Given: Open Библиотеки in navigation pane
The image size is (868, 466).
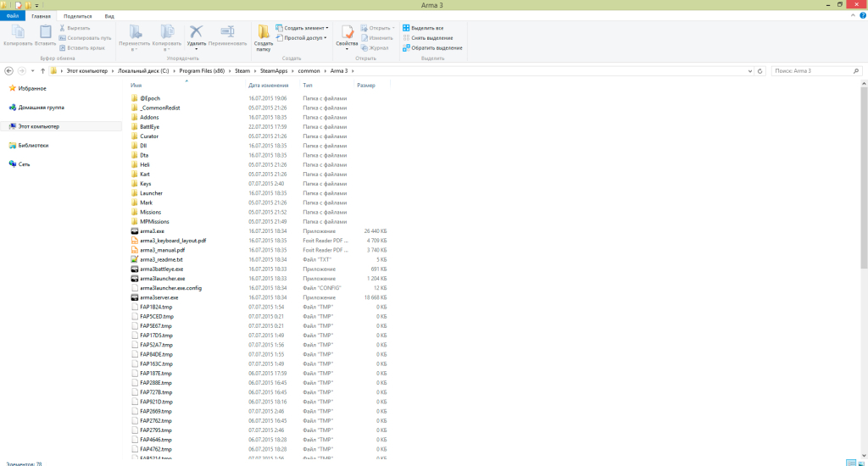Looking at the screenshot, I should [33, 145].
